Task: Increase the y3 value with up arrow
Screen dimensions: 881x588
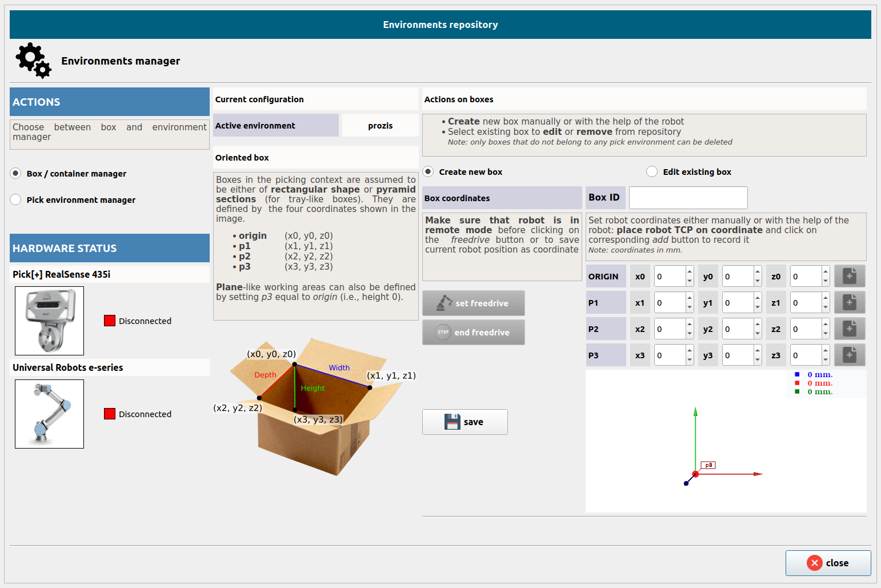Action: point(758,350)
